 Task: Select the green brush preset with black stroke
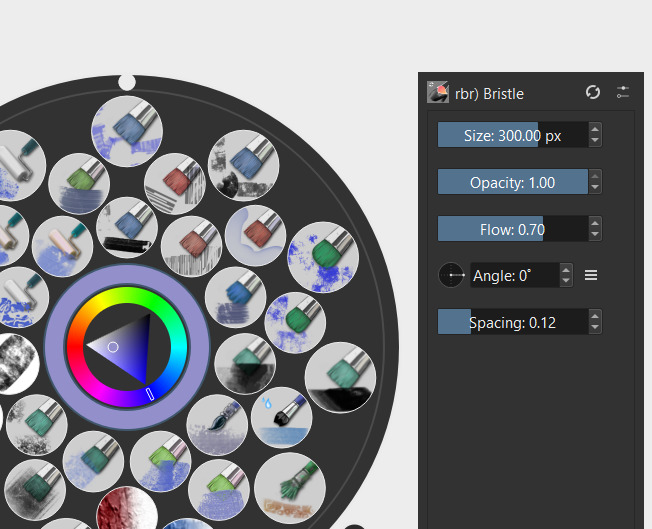point(339,377)
